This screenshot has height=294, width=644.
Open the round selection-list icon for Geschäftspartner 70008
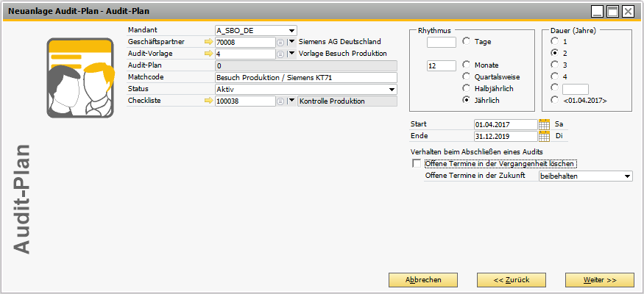coord(280,42)
